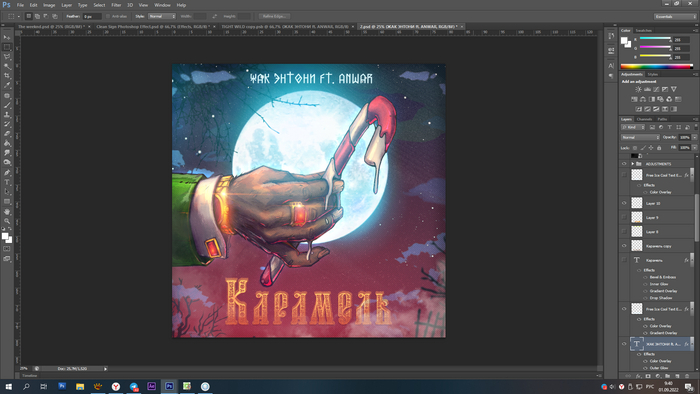Select the Brush tool
700x394 pixels.
7,105
